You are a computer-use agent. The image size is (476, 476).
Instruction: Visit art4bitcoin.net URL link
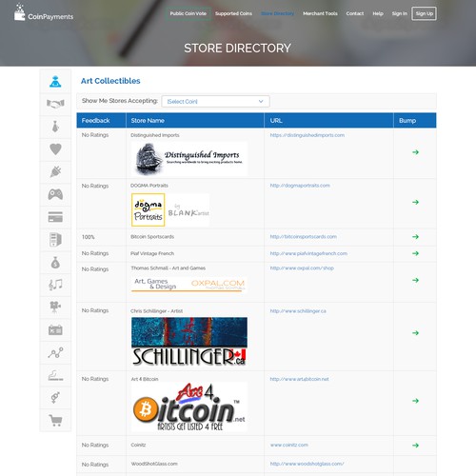(299, 379)
